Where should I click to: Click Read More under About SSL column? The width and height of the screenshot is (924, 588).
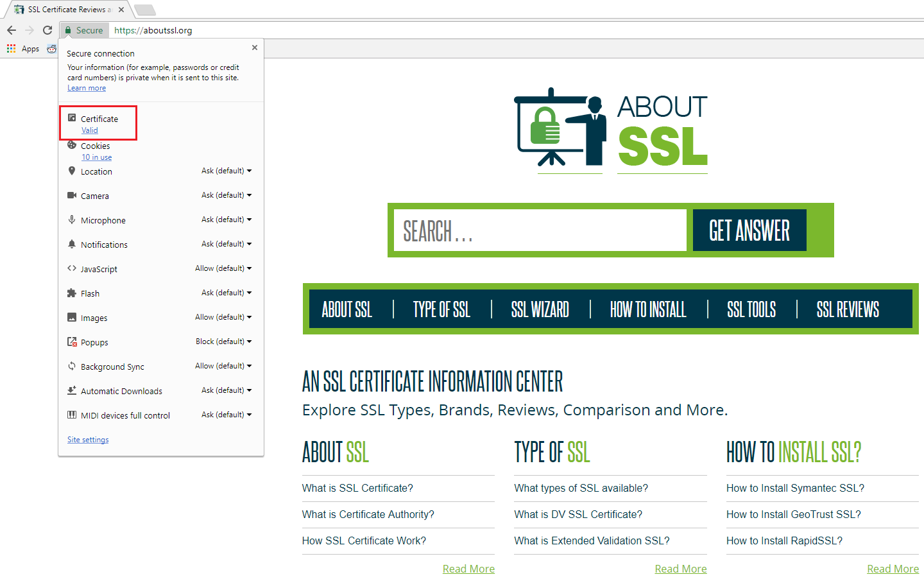click(x=468, y=569)
